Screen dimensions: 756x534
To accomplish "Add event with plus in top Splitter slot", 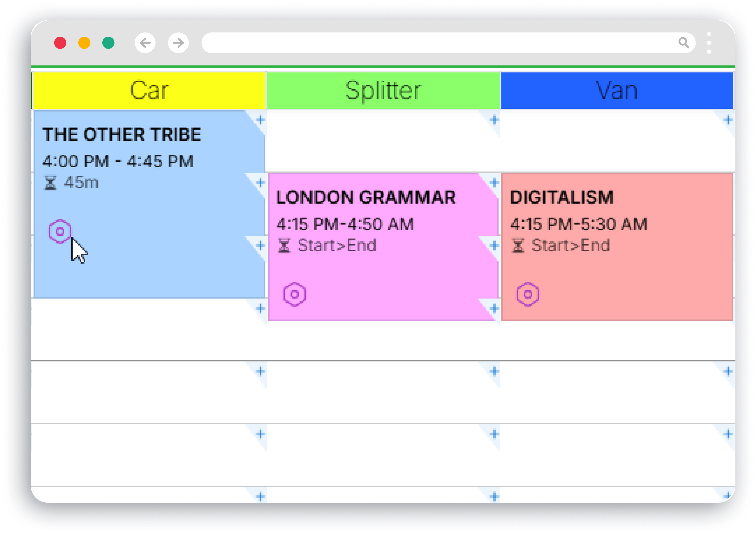I will point(494,120).
